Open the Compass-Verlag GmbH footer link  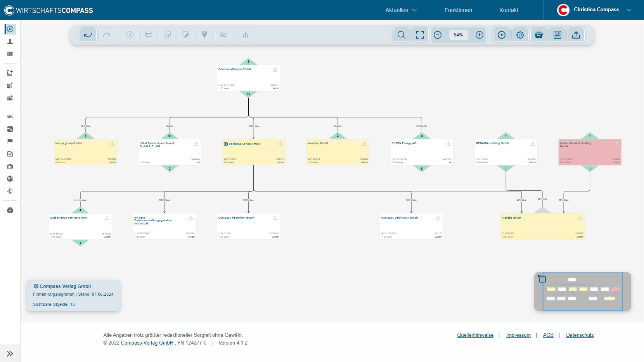click(147, 343)
